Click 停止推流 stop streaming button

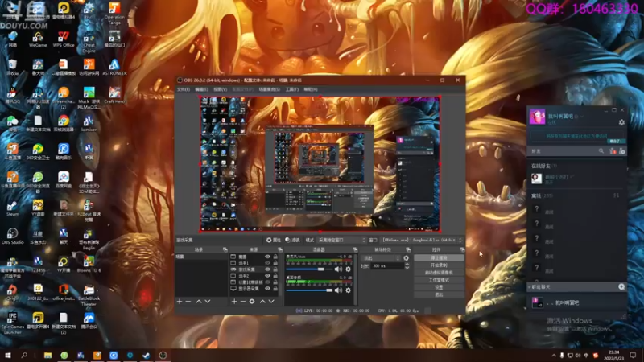pos(439,257)
